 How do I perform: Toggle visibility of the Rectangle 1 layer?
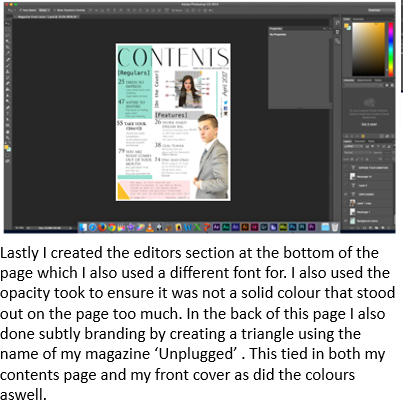click(345, 212)
